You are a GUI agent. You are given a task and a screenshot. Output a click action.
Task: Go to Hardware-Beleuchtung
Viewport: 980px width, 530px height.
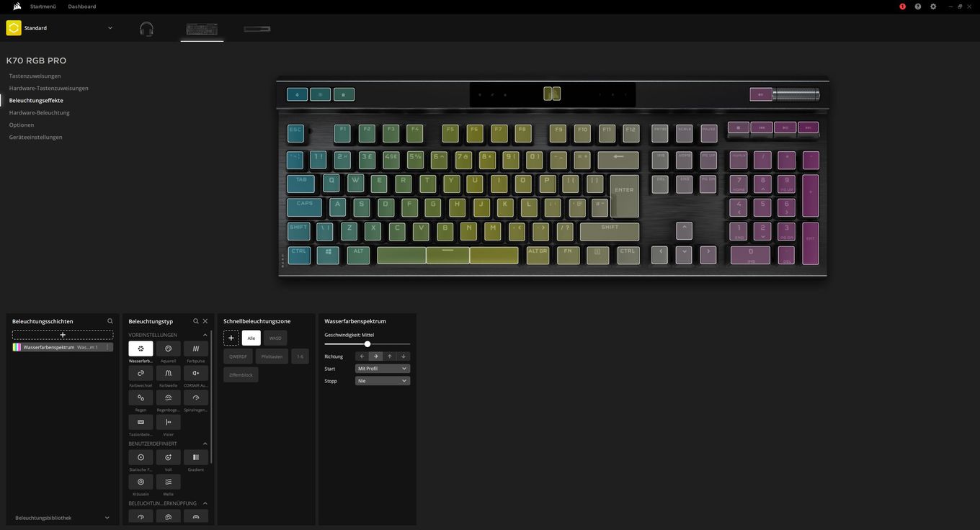click(39, 112)
